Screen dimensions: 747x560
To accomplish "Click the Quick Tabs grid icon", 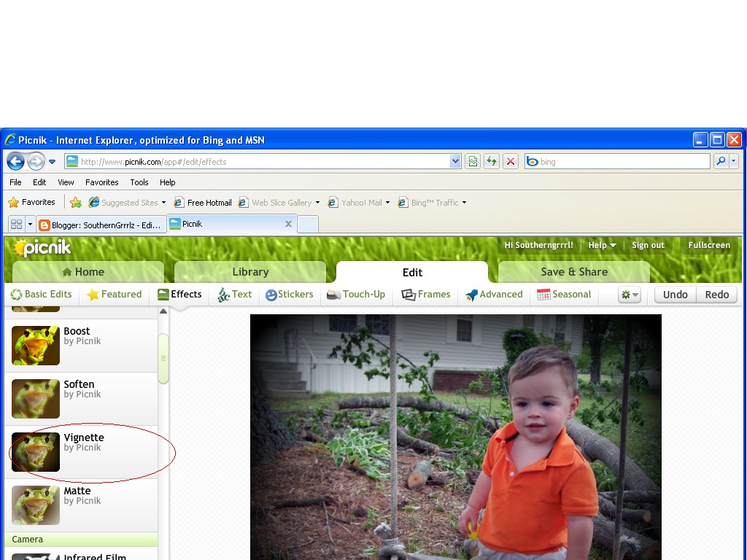I will point(16,224).
